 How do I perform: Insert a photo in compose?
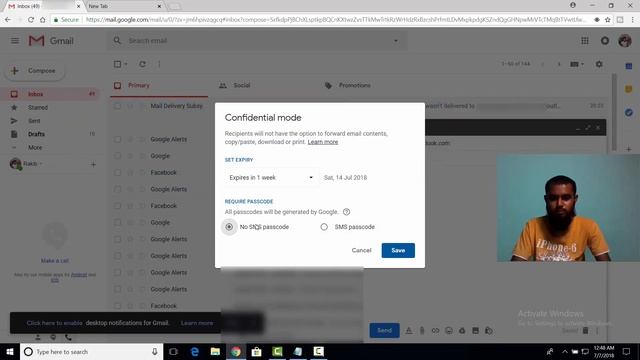tap(476, 331)
